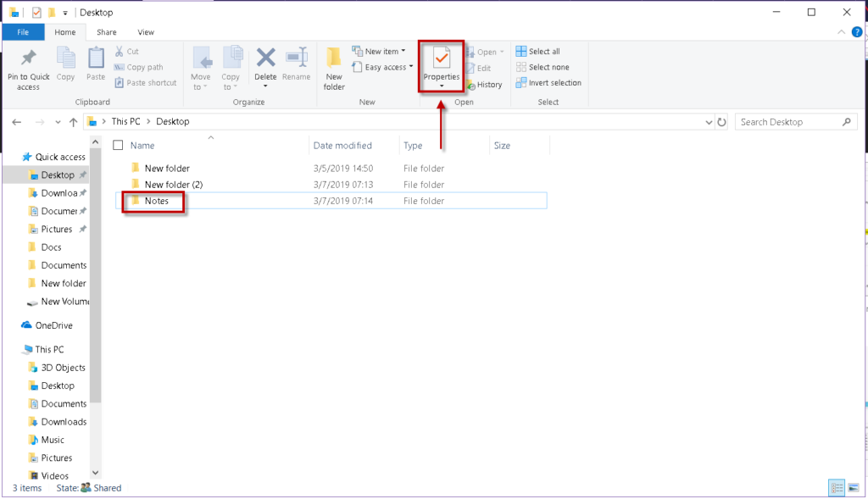Image resolution: width=868 pixels, height=499 pixels.
Task: Switch to Details view in status bar
Action: (x=837, y=488)
